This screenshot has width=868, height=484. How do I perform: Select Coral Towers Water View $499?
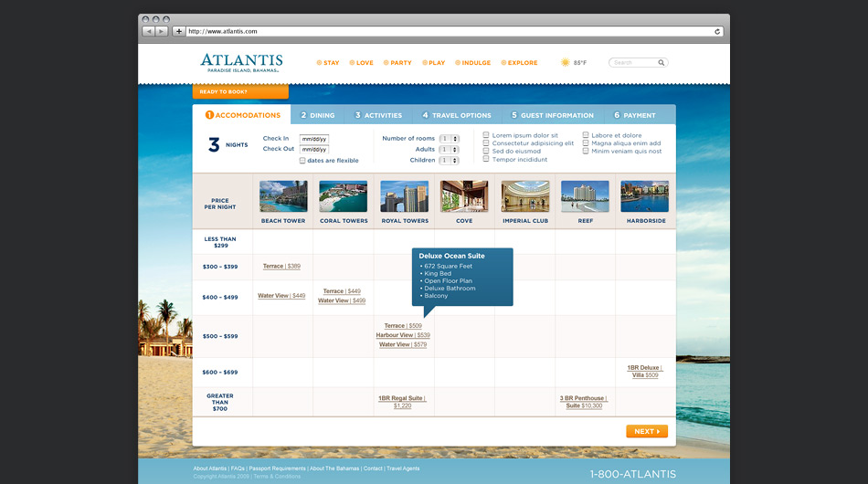pyautogui.click(x=342, y=300)
